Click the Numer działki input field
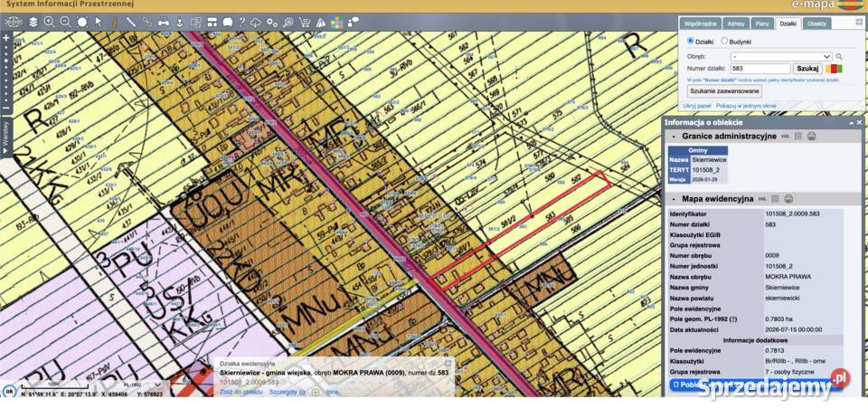 (x=760, y=69)
